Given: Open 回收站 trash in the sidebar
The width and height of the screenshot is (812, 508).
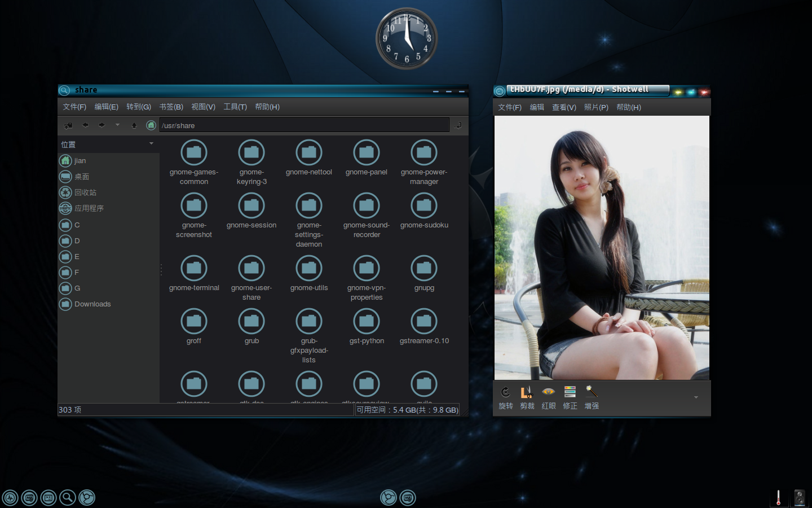Looking at the screenshot, I should pos(109,192).
